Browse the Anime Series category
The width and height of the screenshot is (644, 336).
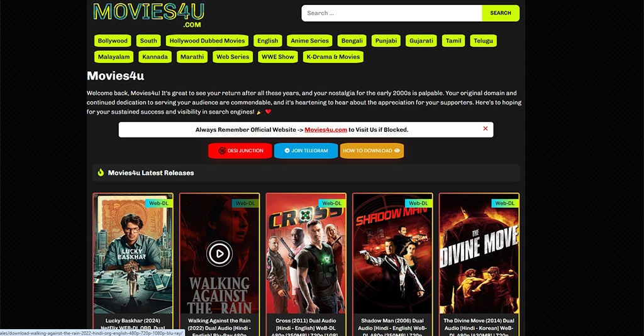click(x=309, y=41)
